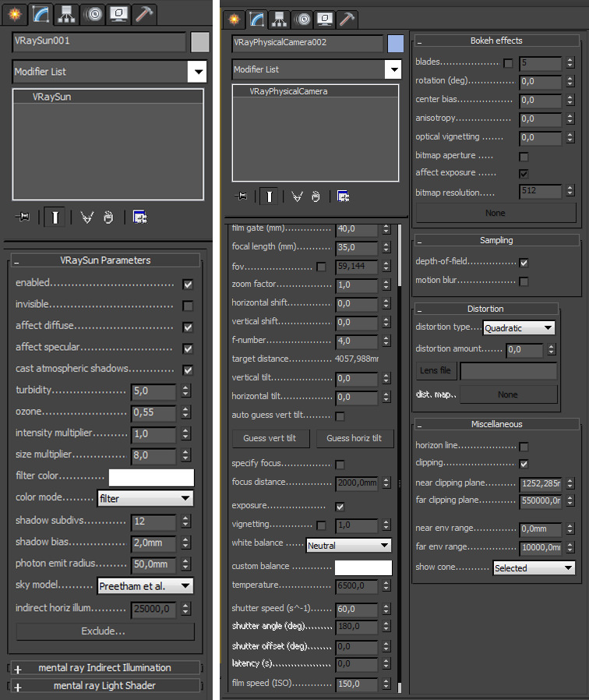Click the focal length value field

(356, 247)
